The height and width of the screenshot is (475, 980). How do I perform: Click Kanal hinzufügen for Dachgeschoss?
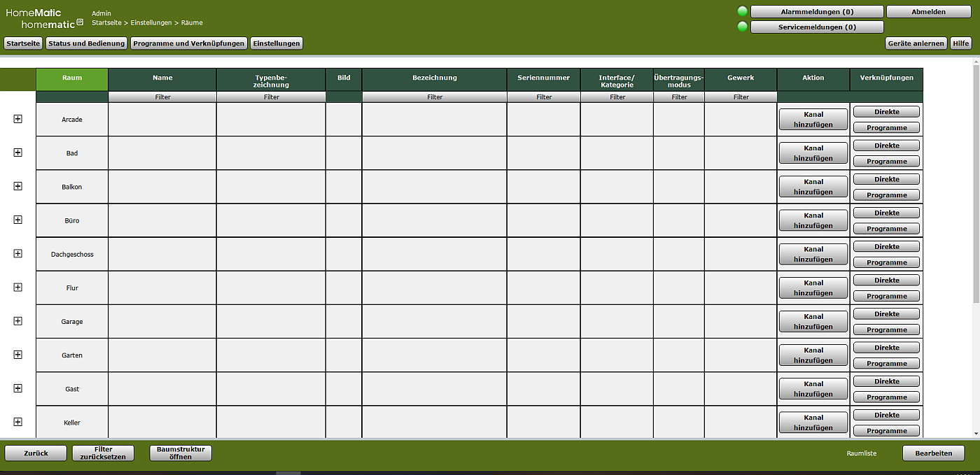tap(813, 254)
